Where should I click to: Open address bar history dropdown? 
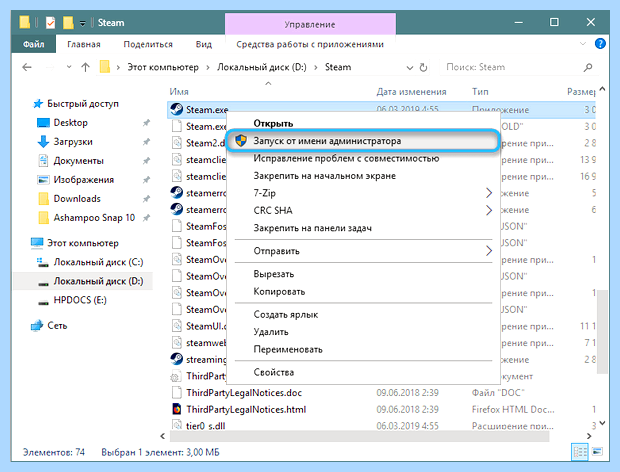click(410, 68)
